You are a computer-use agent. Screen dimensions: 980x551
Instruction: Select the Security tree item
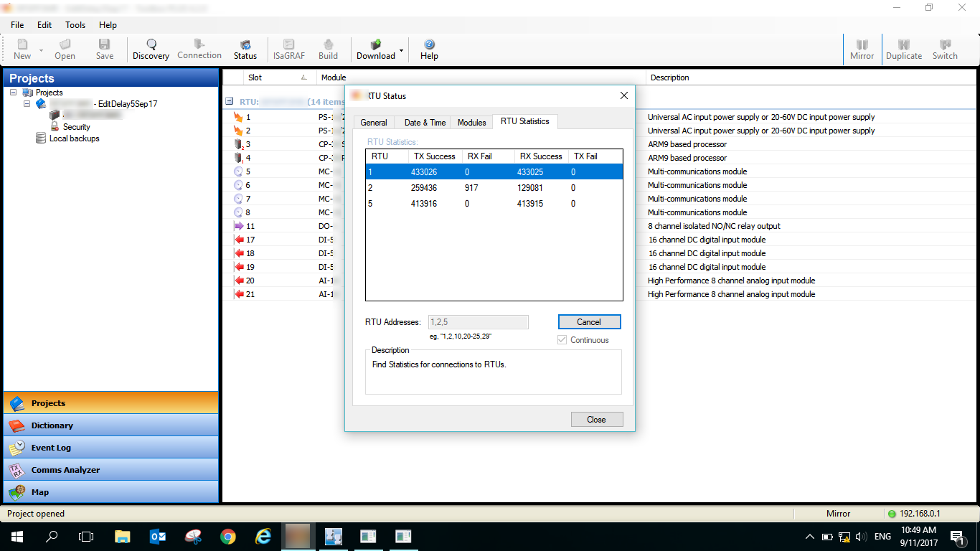[x=76, y=127]
